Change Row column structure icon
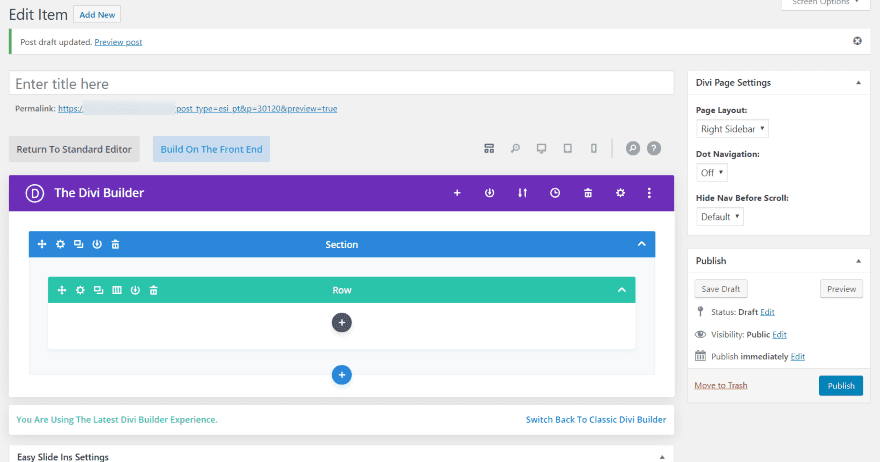The height and width of the screenshot is (462, 880). click(x=117, y=290)
